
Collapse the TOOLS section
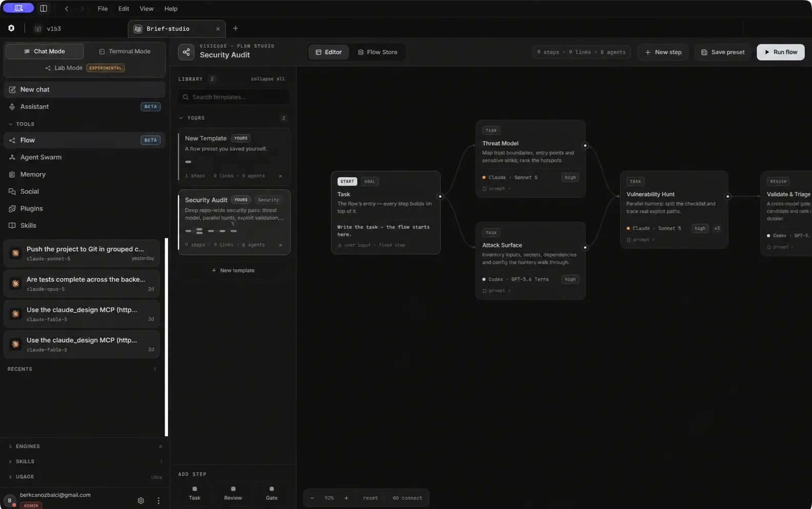pyautogui.click(x=21, y=124)
